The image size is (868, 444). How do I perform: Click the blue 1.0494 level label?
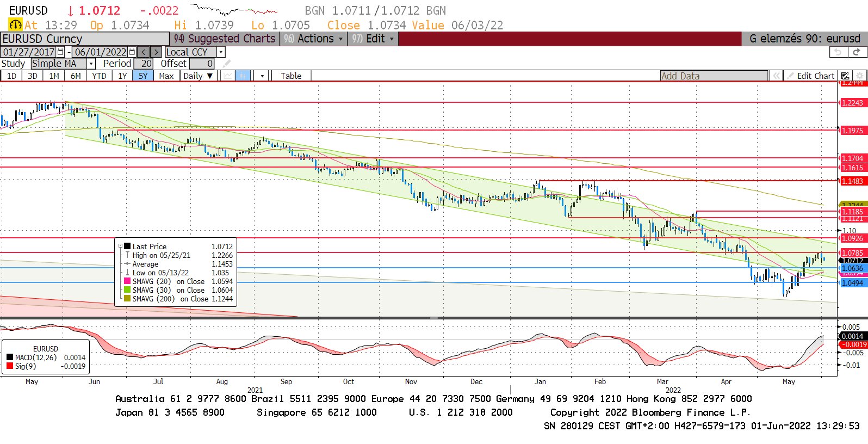(x=852, y=283)
